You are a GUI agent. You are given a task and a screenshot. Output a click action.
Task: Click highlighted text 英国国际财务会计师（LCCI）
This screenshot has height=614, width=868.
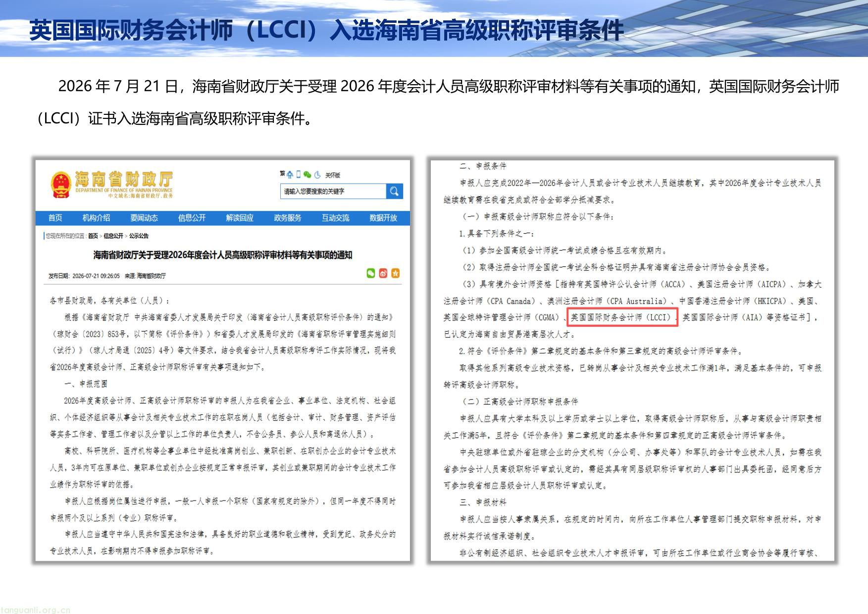pos(621,317)
